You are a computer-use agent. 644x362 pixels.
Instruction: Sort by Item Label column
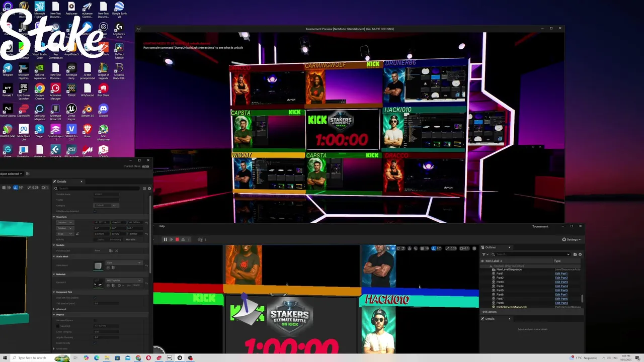pos(493,261)
